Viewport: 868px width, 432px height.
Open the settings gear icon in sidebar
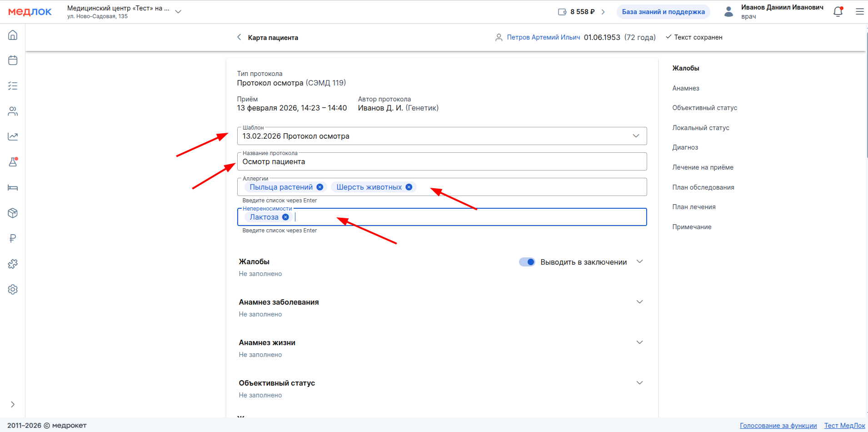click(13, 289)
